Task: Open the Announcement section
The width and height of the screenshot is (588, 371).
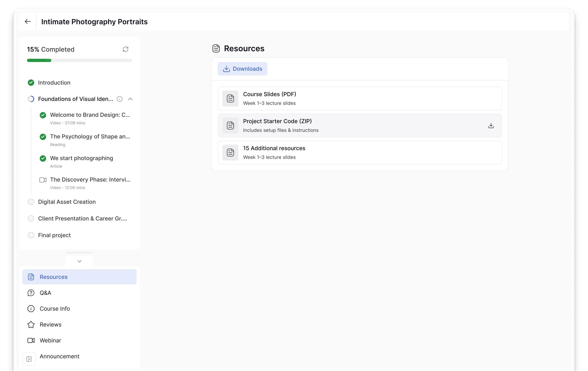Action: [60, 356]
